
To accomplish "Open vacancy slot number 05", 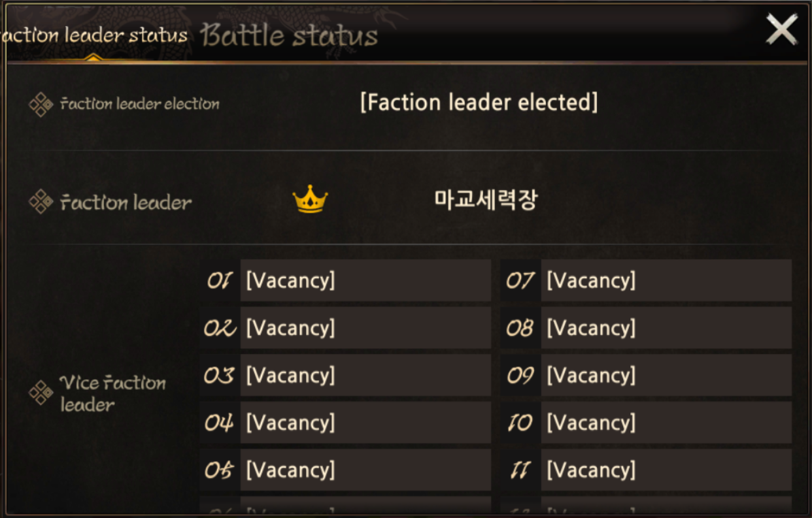I will (365, 470).
